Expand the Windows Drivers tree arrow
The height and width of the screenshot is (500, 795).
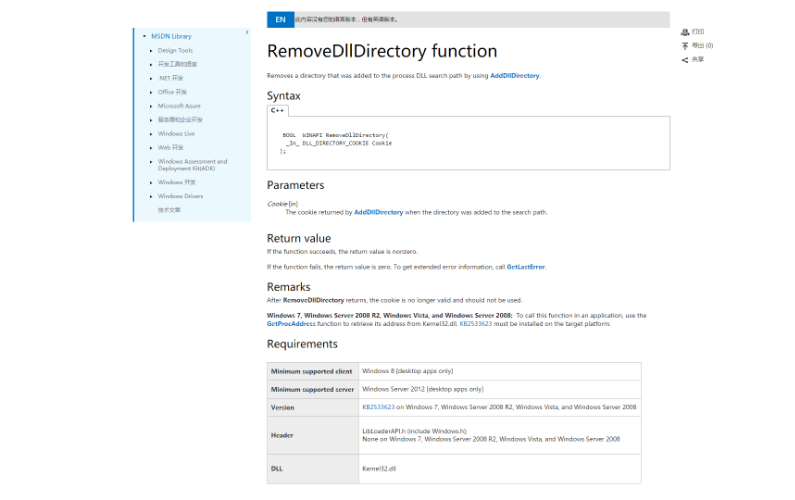(151, 196)
